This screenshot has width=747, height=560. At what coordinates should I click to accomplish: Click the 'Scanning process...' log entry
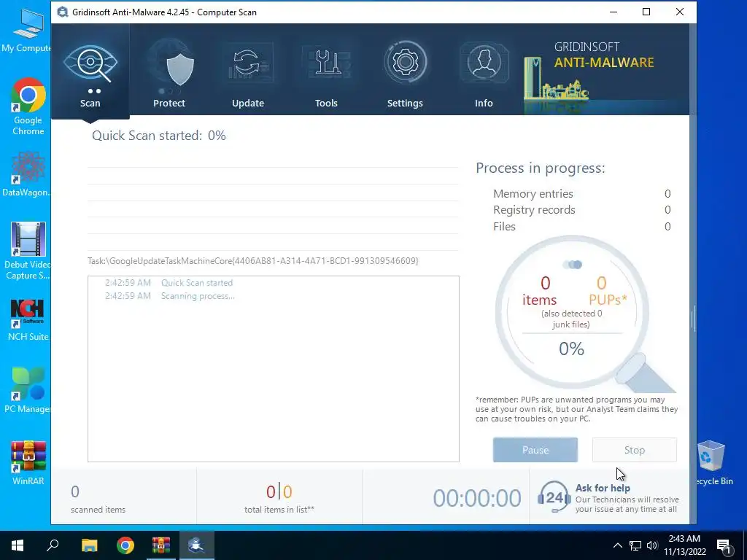(x=169, y=296)
